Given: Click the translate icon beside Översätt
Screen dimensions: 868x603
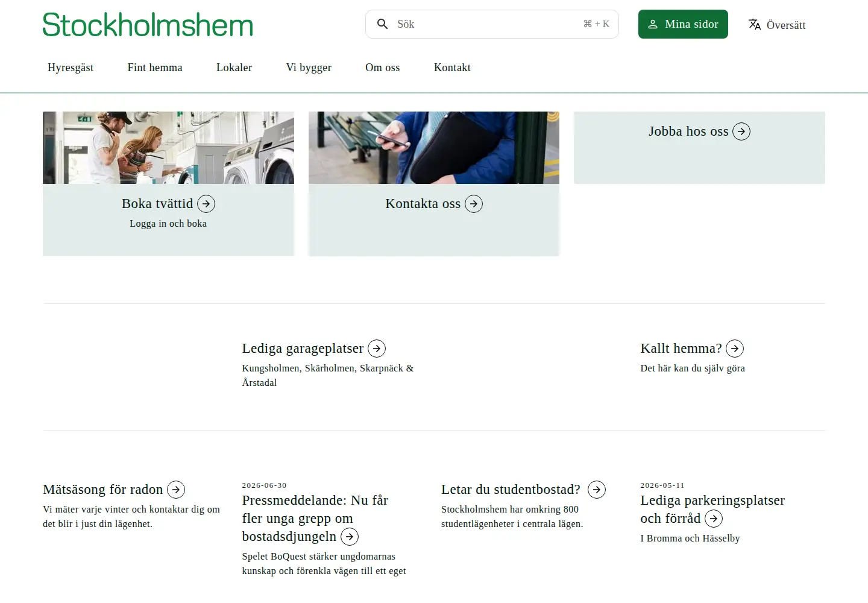Looking at the screenshot, I should (755, 24).
